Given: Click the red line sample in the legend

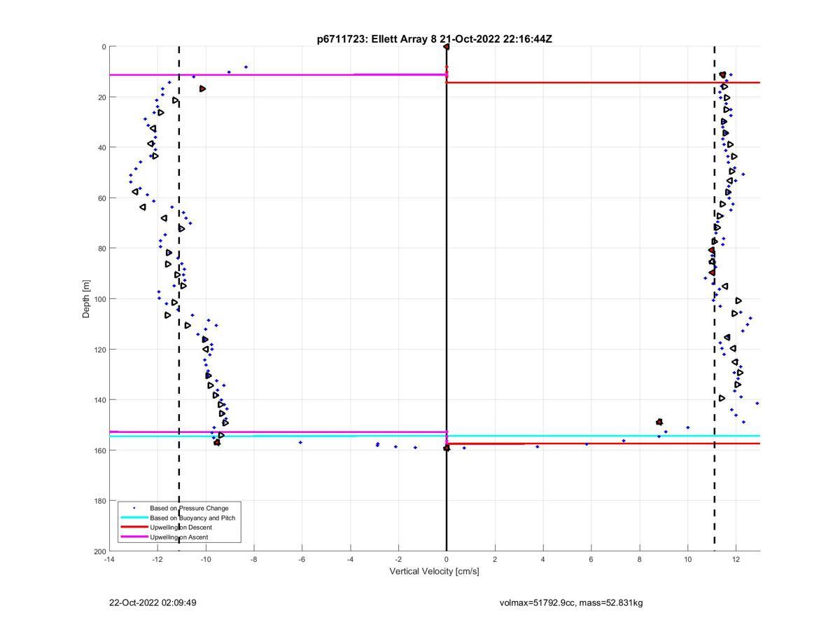Looking at the screenshot, I should click(134, 527).
